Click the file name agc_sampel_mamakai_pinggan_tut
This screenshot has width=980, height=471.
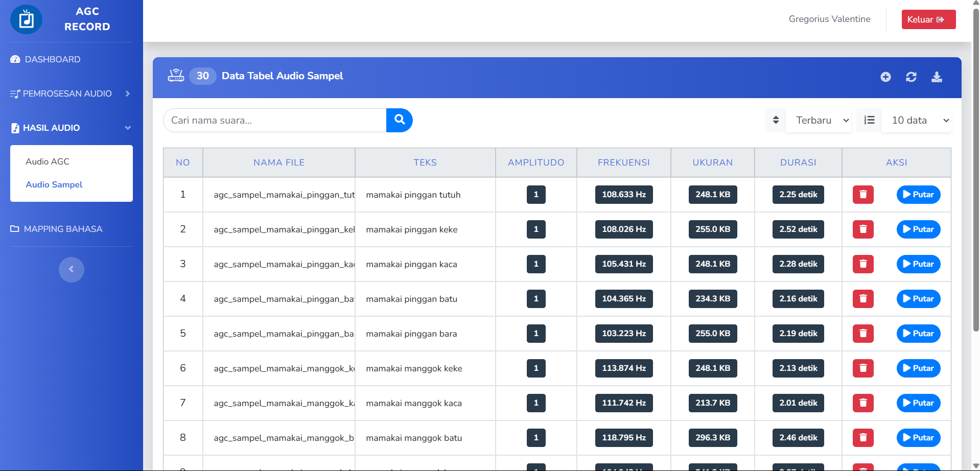[284, 195]
